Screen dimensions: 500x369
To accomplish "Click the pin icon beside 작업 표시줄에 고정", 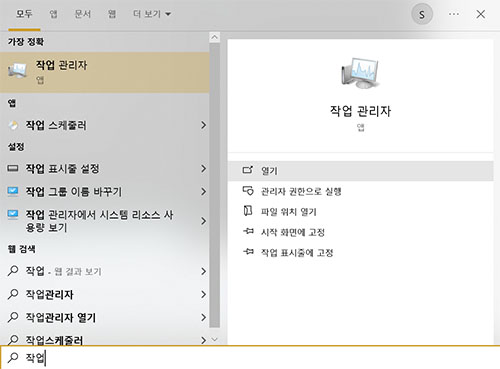I will [248, 251].
